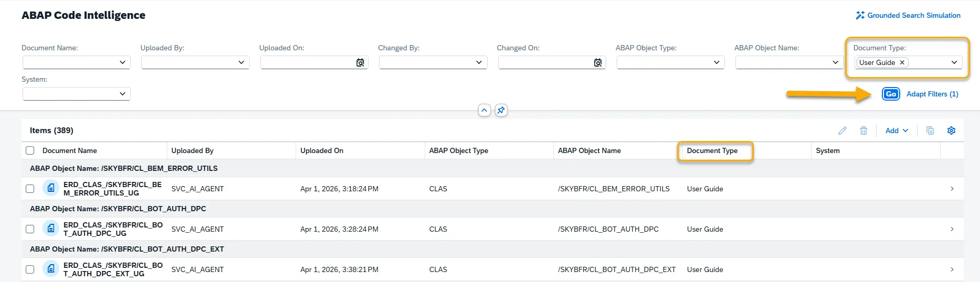
Task: Open the Uploaded On calendar picker
Action: click(x=360, y=62)
